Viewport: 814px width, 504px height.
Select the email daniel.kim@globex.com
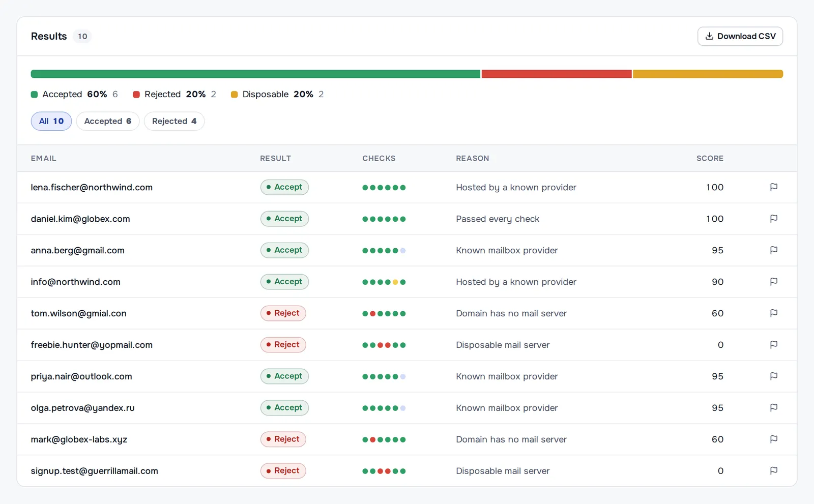[x=80, y=219]
